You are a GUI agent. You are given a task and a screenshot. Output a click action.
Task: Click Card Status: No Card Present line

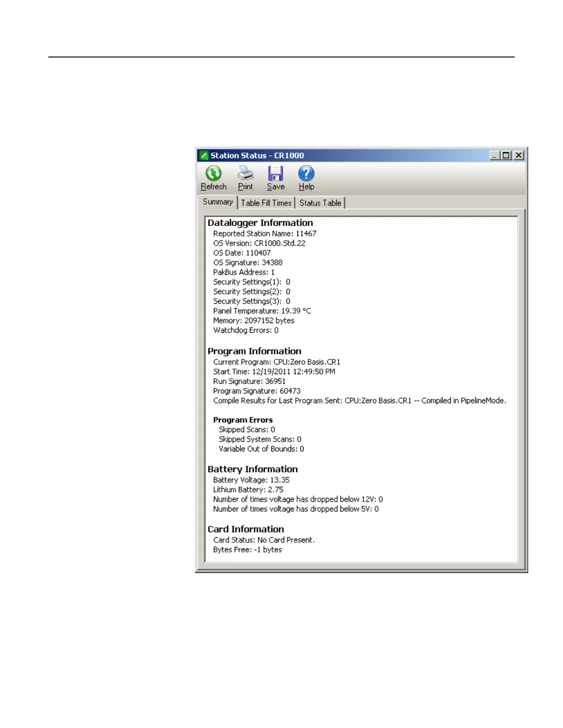point(264,540)
